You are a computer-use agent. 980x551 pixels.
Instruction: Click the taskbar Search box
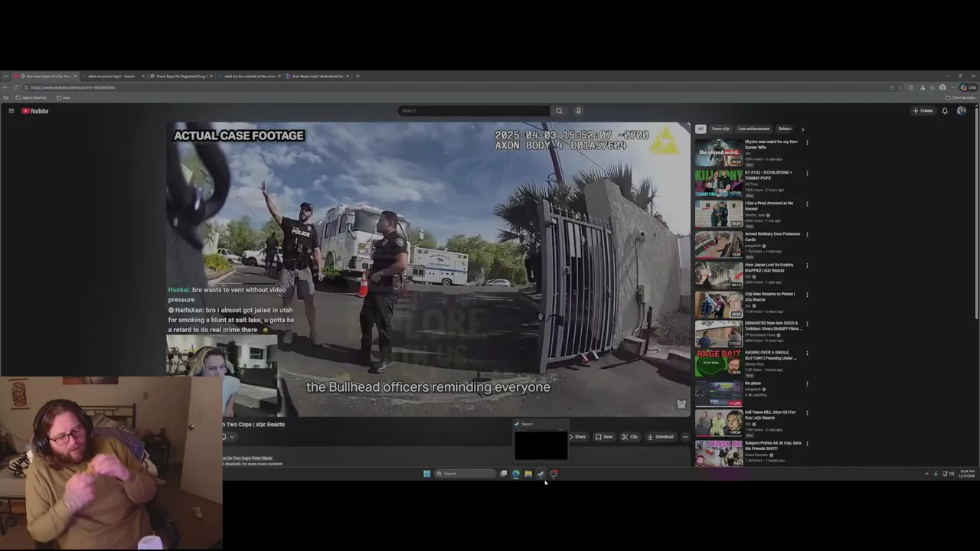[x=465, y=474]
